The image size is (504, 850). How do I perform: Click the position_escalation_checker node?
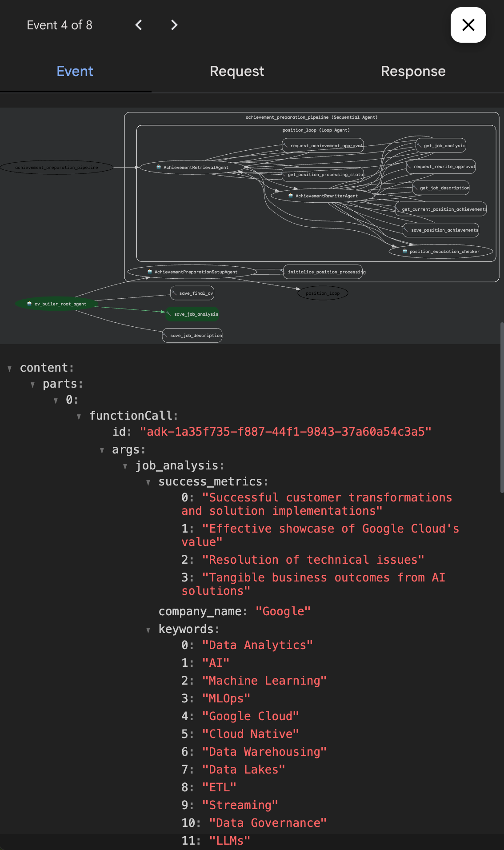[x=441, y=252]
